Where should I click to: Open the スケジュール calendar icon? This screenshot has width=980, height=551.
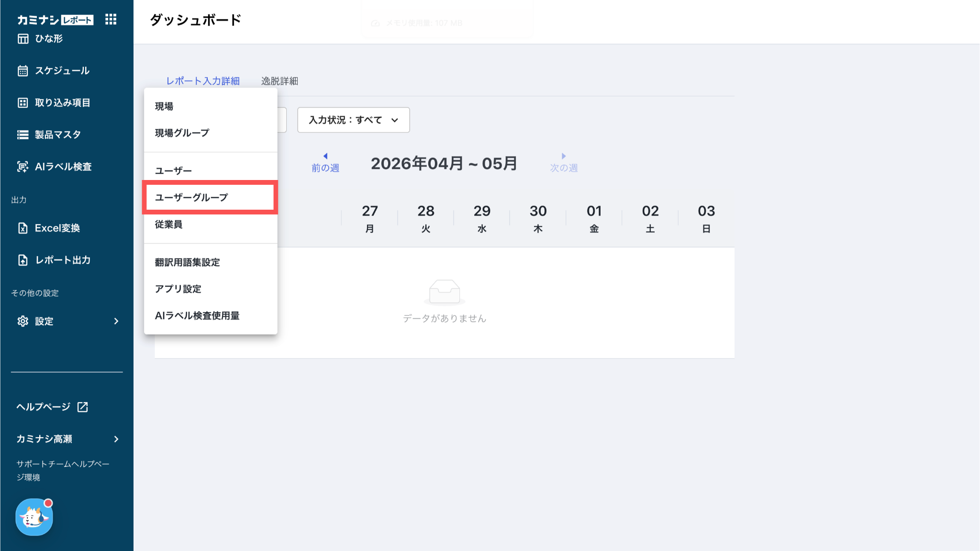click(23, 71)
